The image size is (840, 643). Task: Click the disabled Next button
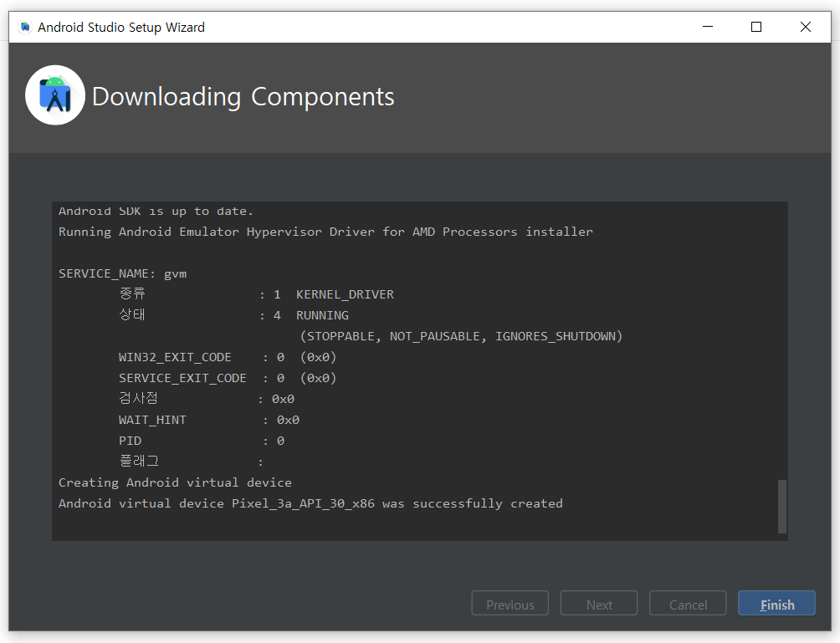[x=598, y=604]
